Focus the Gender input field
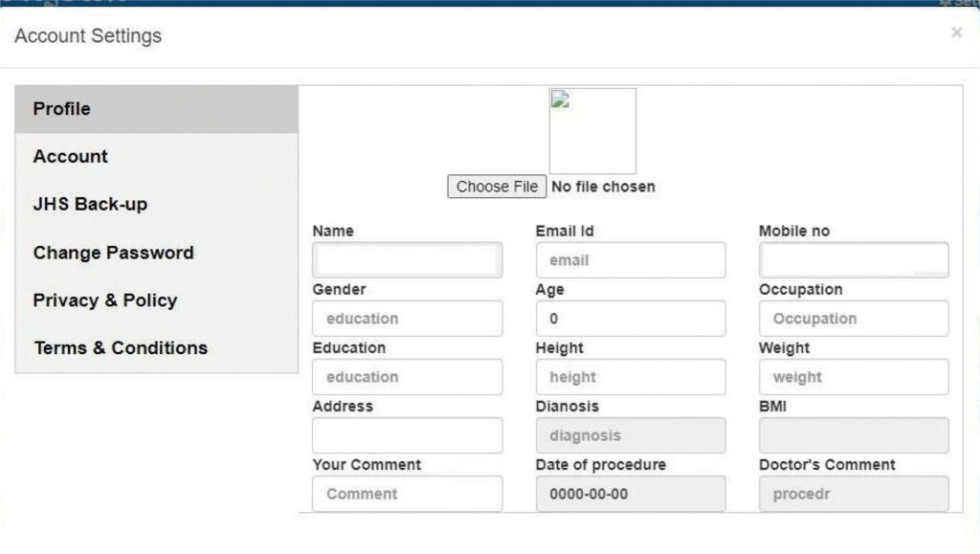Image resolution: width=980 pixels, height=554 pixels. pyautogui.click(x=408, y=319)
